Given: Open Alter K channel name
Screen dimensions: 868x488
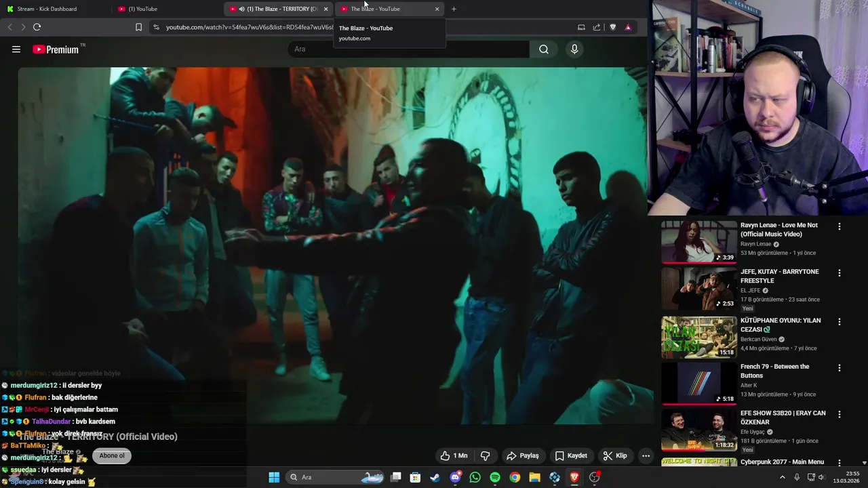Looking at the screenshot, I should (750, 385).
